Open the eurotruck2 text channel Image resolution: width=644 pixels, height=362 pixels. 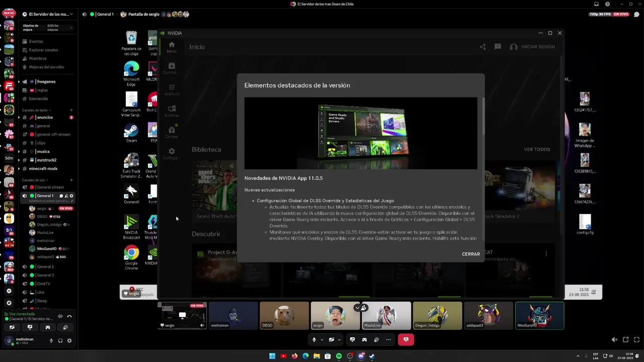[47, 160]
